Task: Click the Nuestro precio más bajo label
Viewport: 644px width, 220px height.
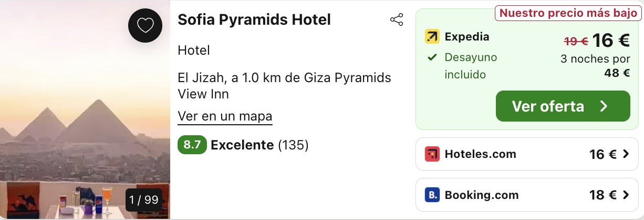Action: click(568, 13)
